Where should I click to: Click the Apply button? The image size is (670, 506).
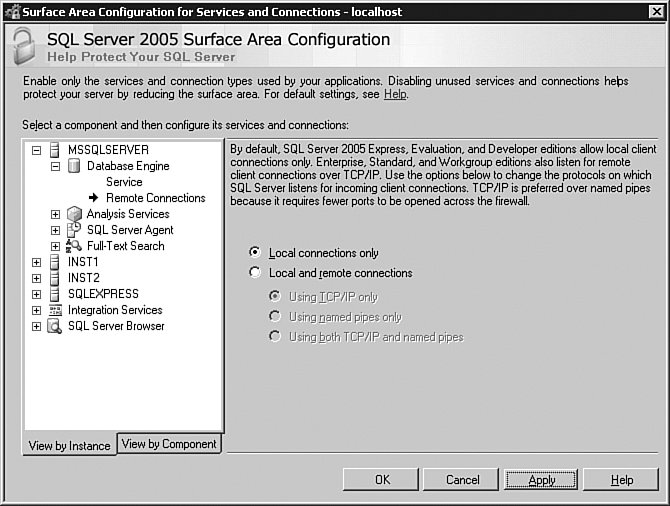pyautogui.click(x=541, y=480)
